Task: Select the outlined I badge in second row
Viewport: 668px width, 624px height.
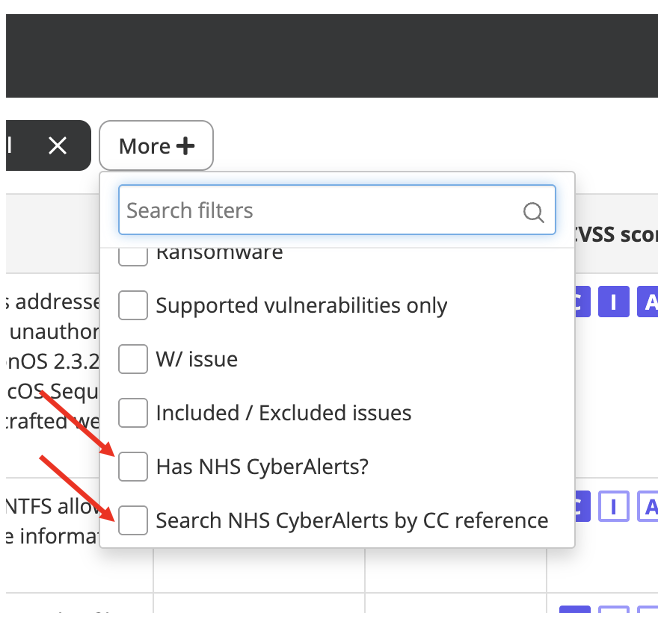Action: tap(613, 508)
